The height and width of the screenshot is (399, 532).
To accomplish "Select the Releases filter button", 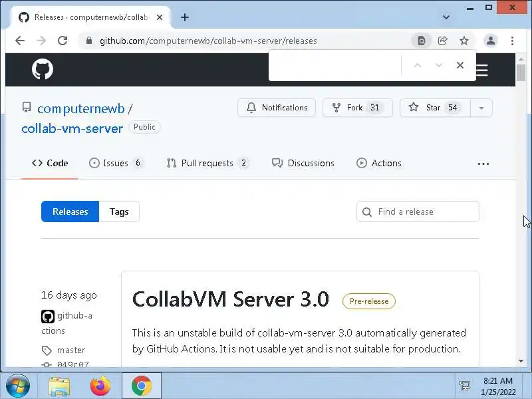I will [70, 211].
